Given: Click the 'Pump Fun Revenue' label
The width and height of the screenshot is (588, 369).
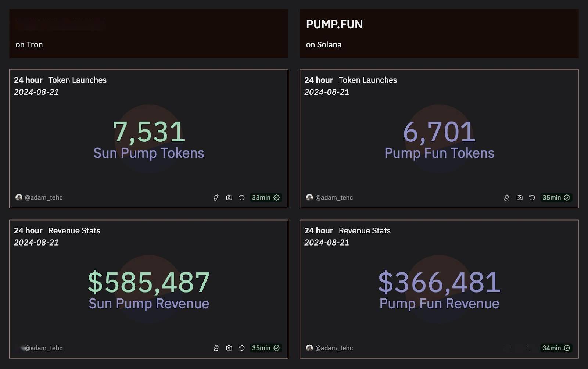Looking at the screenshot, I should (x=439, y=304).
